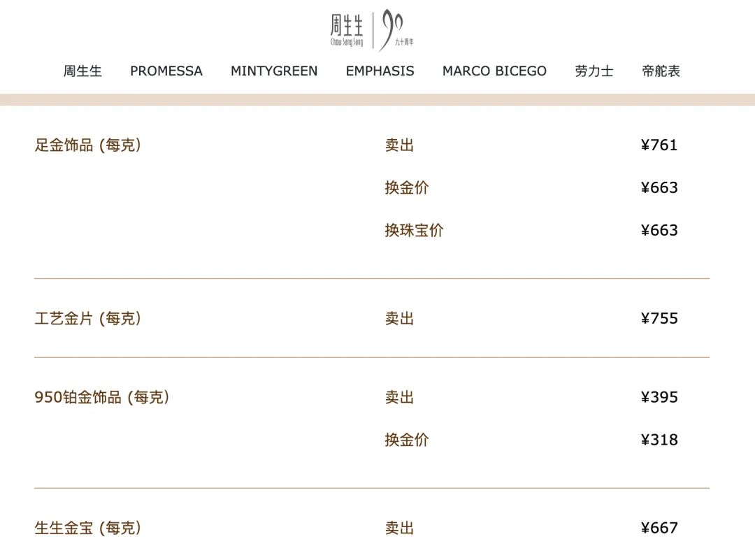Click the 足金饰品 (每克) product label

89,145
